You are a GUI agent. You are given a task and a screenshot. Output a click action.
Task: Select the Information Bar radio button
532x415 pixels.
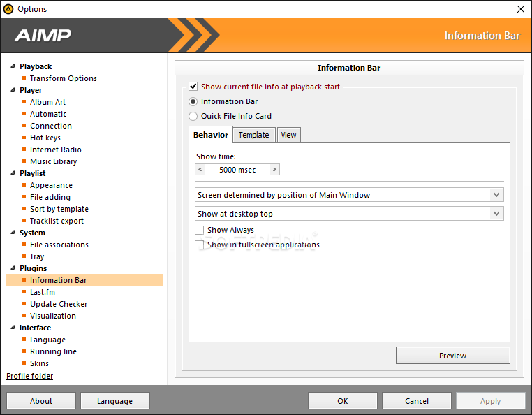pyautogui.click(x=193, y=101)
